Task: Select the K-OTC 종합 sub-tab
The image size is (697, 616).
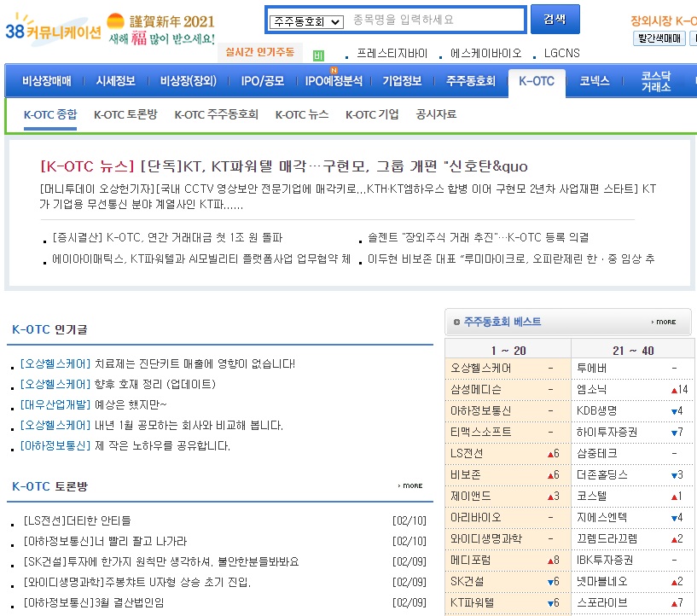Action: (x=50, y=114)
